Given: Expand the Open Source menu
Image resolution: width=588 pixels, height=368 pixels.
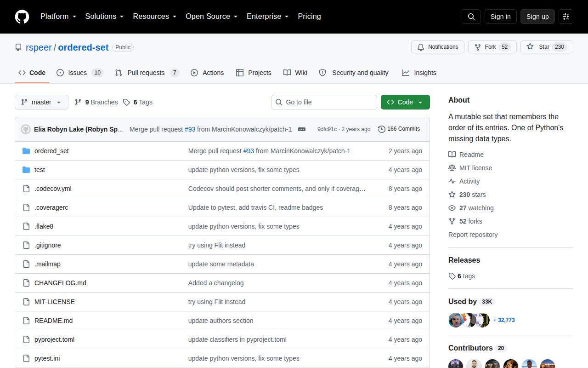Looking at the screenshot, I should tap(211, 17).
